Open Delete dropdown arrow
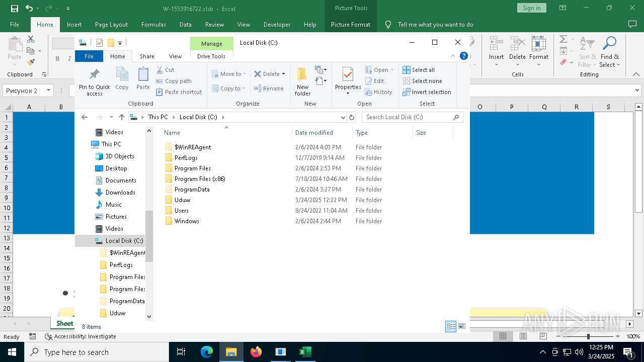644x362 pixels. coord(283,74)
